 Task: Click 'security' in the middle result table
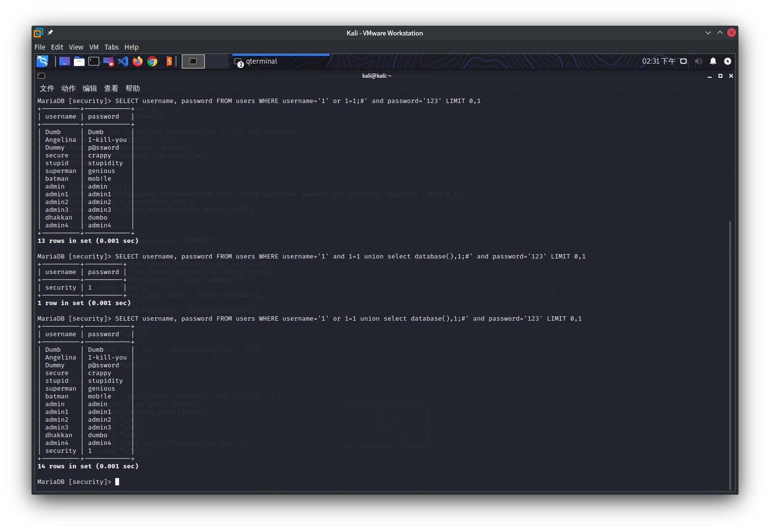click(x=61, y=288)
